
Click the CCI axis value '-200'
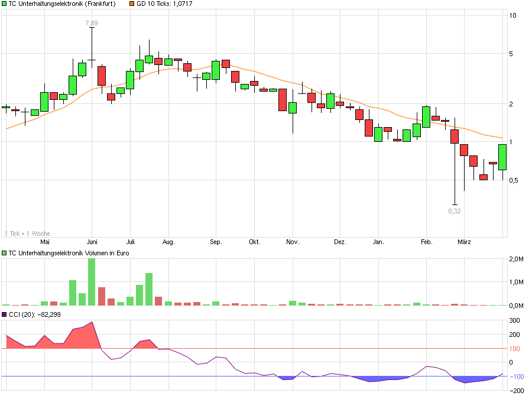(517, 391)
